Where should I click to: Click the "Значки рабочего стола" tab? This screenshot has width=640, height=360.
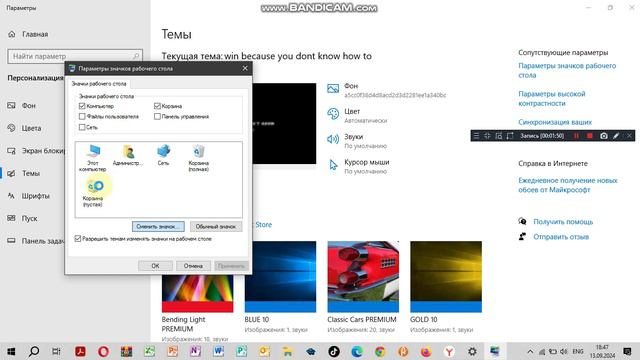(x=99, y=84)
